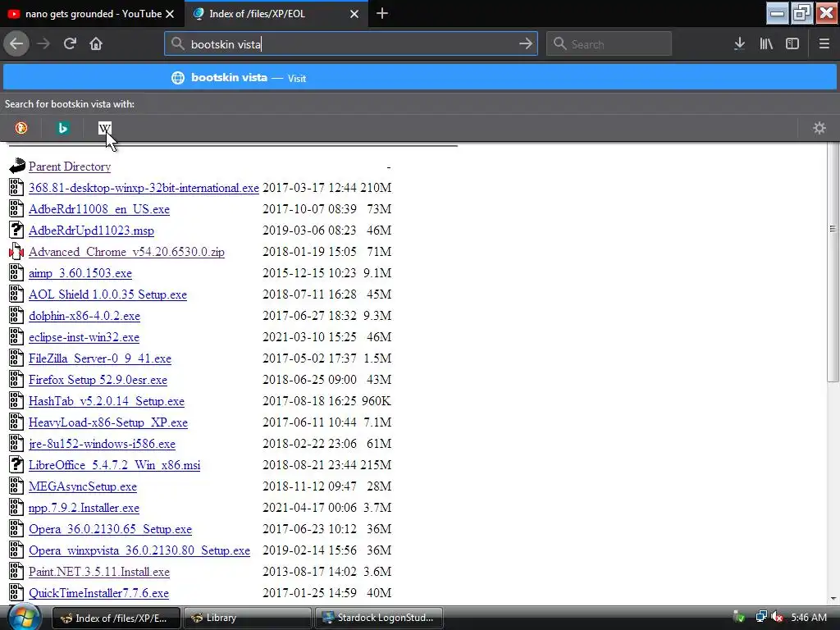This screenshot has width=840, height=630.
Task: Search with DuckDuckGo engine icon
Action: pos(21,128)
